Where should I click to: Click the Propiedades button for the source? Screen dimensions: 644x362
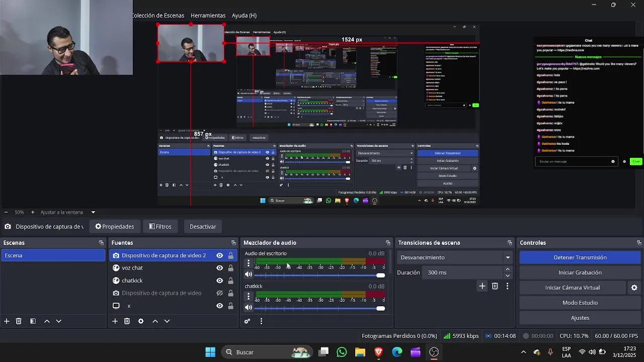click(115, 227)
